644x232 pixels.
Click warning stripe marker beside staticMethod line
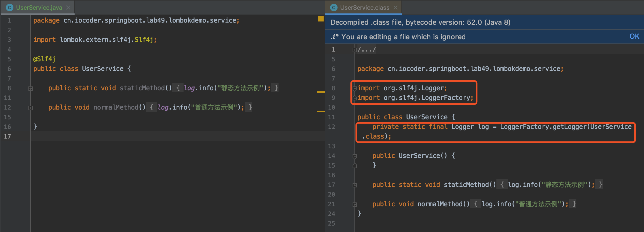321,92
